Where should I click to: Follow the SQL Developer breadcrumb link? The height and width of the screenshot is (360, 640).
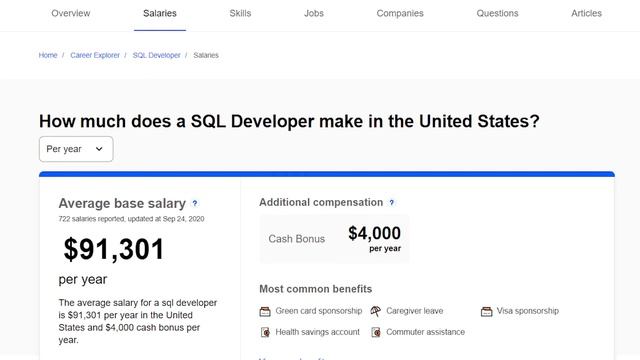[x=156, y=55]
